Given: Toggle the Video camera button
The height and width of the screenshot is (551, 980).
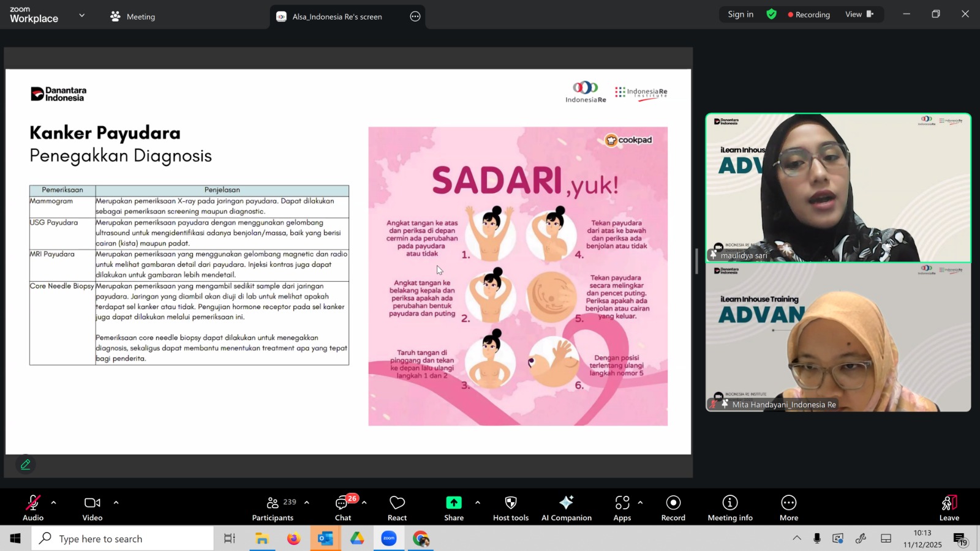Looking at the screenshot, I should point(92,508).
